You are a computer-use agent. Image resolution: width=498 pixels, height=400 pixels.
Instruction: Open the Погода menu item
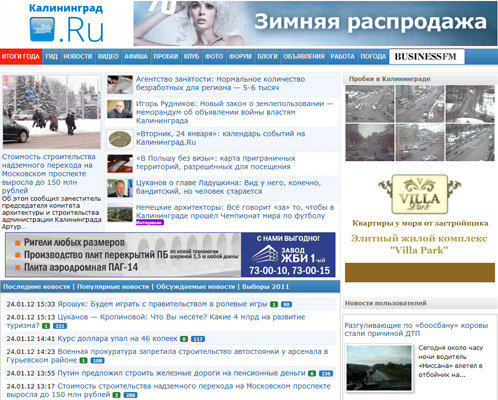point(373,57)
